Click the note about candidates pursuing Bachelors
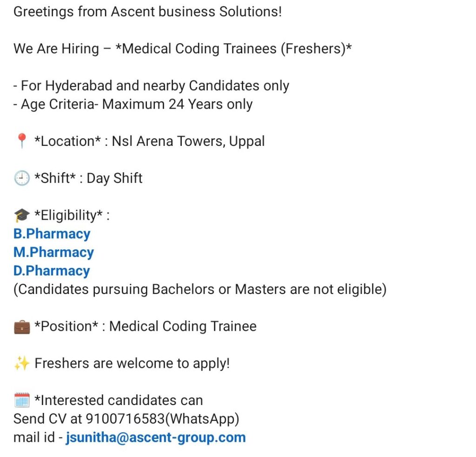This screenshot has width=476, height=457. 200,289
